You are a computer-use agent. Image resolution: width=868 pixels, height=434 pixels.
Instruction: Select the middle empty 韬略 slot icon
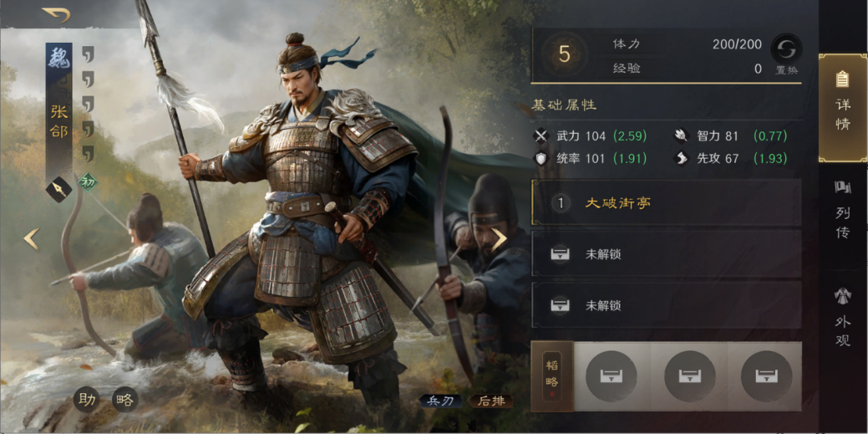click(x=690, y=375)
